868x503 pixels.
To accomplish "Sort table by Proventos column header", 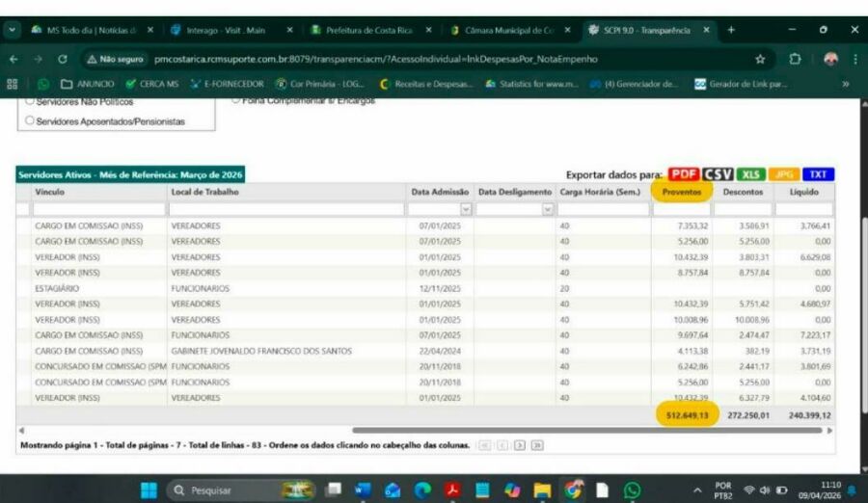I will 682,192.
